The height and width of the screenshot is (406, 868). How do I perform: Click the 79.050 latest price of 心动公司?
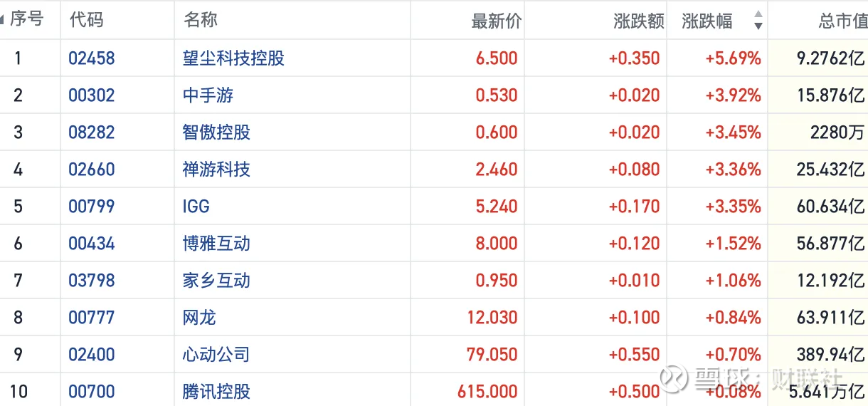click(x=492, y=354)
